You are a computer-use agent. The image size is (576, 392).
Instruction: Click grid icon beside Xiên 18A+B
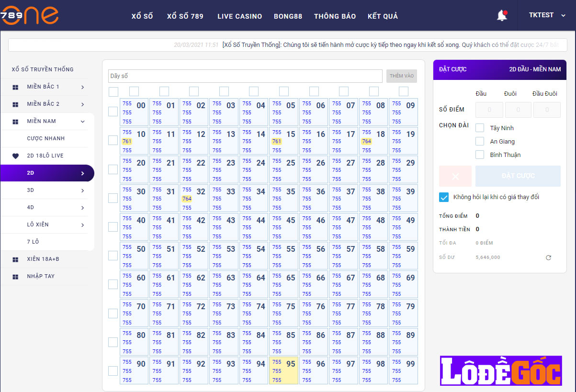click(15, 259)
